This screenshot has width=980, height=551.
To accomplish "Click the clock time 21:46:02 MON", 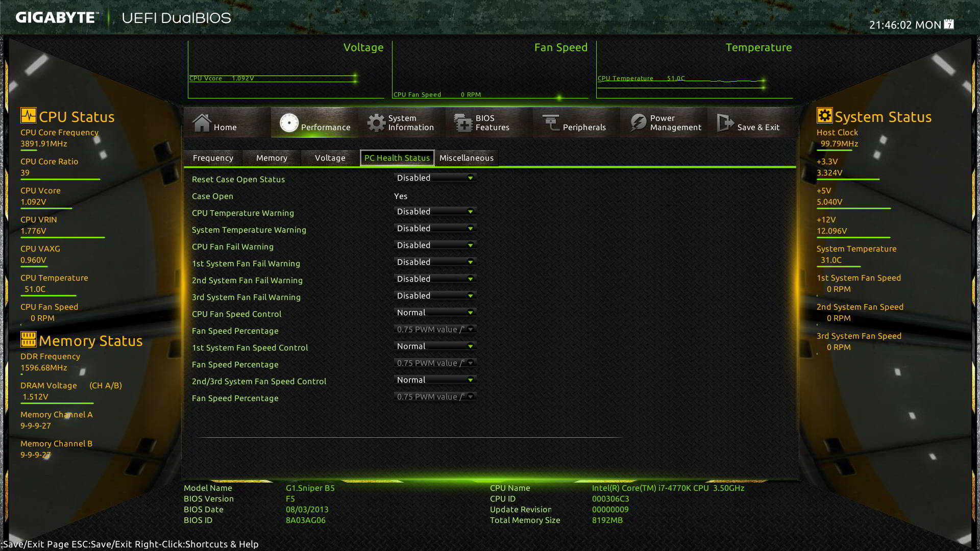I will (905, 24).
